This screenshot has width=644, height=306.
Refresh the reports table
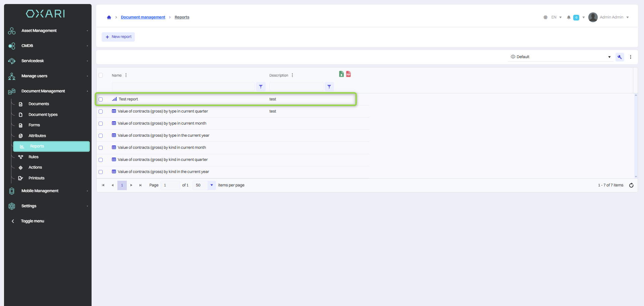pos(631,185)
